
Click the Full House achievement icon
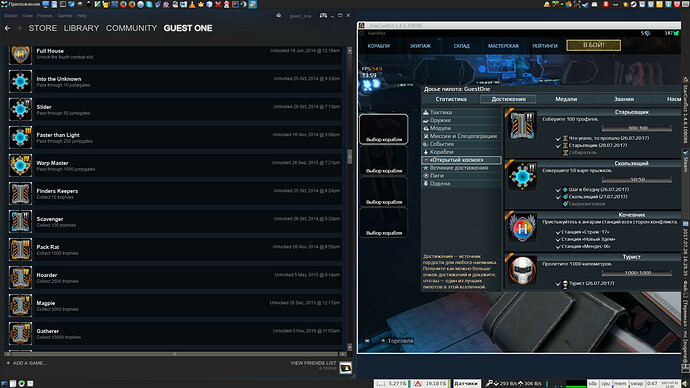(x=20, y=54)
